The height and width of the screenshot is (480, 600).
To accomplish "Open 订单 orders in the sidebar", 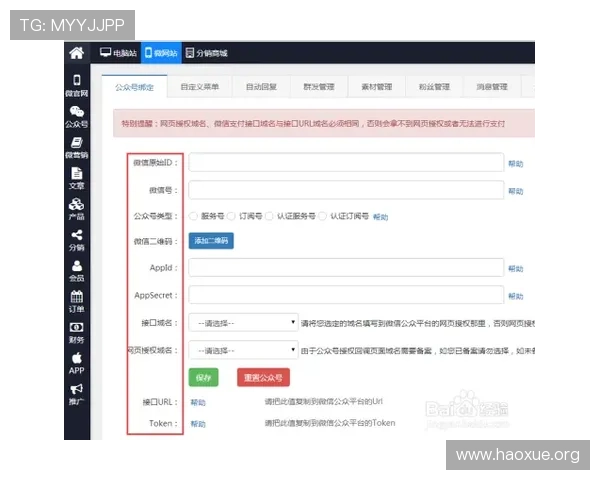I will (77, 302).
